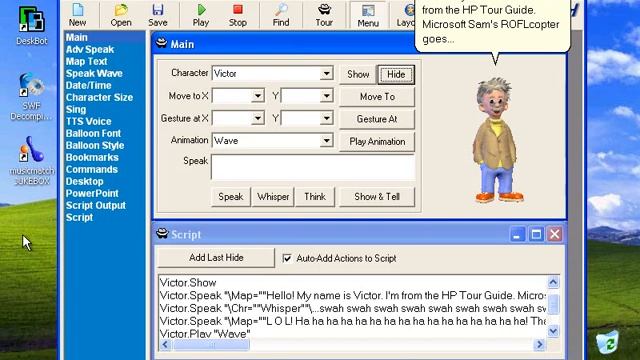Viewport: 640px width, 360px height.
Task: Open the Recycle Bin on the desktop
Action: coord(607,342)
